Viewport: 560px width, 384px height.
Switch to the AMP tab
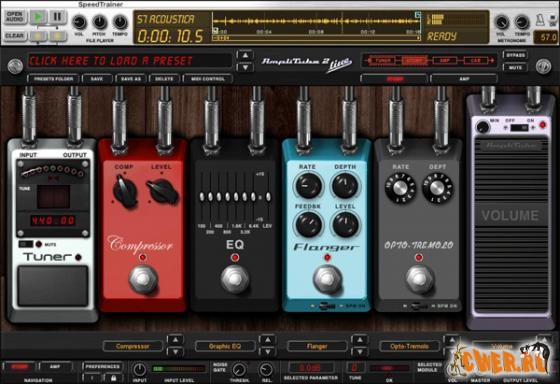point(464,79)
